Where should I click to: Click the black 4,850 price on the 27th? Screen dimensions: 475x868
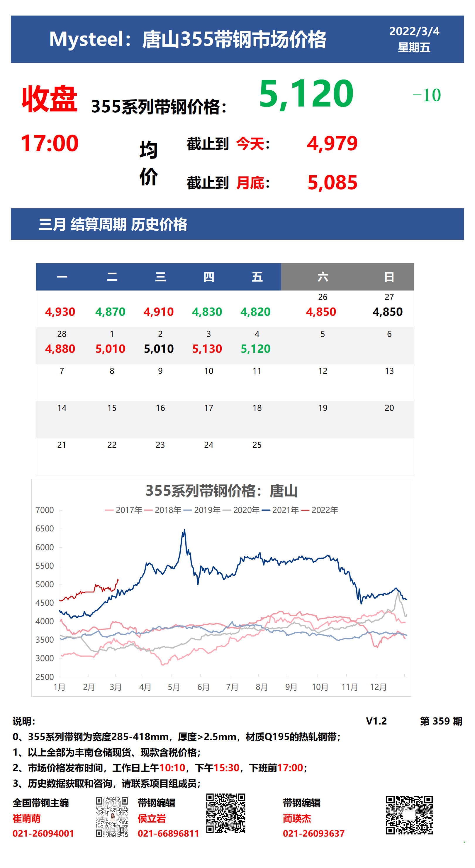pyautogui.click(x=388, y=312)
